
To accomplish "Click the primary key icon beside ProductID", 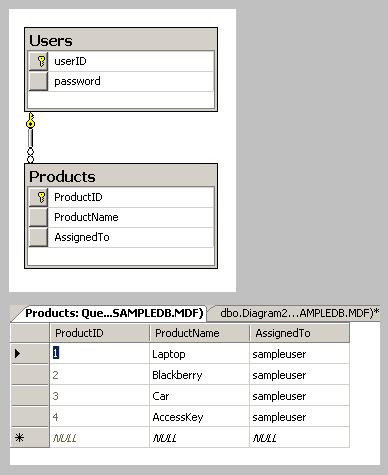I will coord(41,197).
